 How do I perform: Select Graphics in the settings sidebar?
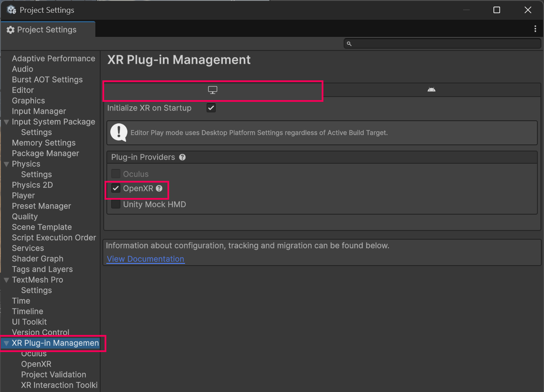click(x=28, y=101)
